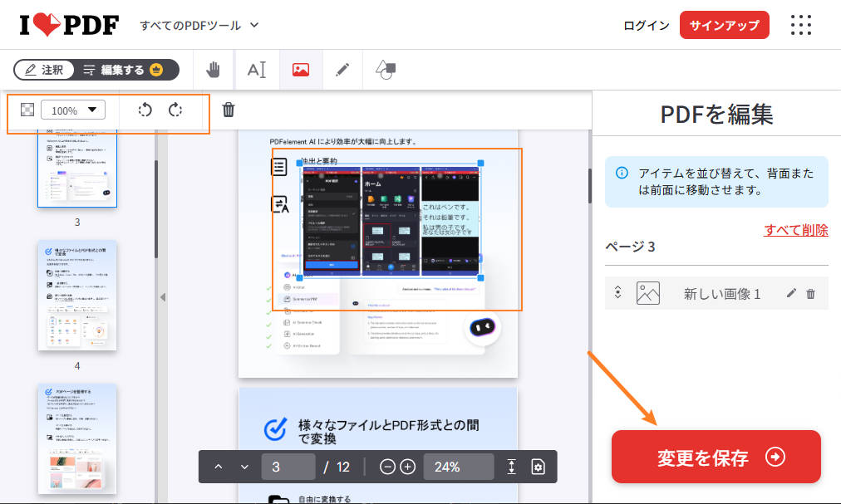Select the hand pan tool
Image resolution: width=841 pixels, height=504 pixels.
pyautogui.click(x=214, y=70)
